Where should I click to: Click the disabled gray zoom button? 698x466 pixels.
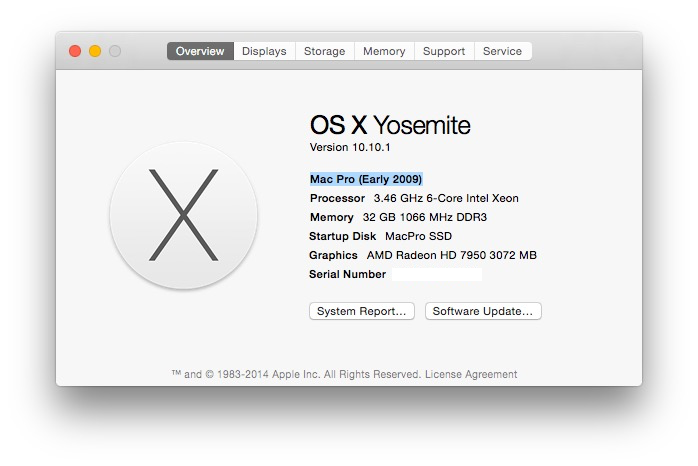(115, 51)
